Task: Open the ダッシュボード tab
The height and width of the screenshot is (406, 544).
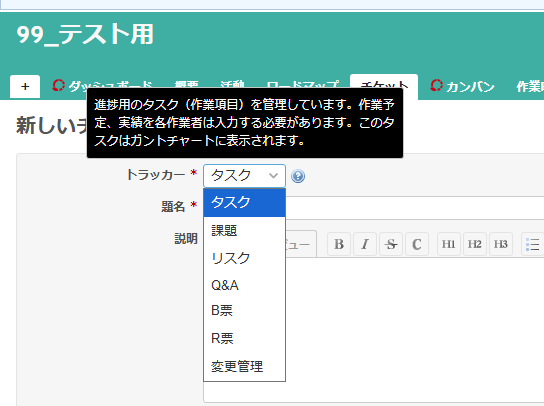Action: pyautogui.click(x=102, y=84)
